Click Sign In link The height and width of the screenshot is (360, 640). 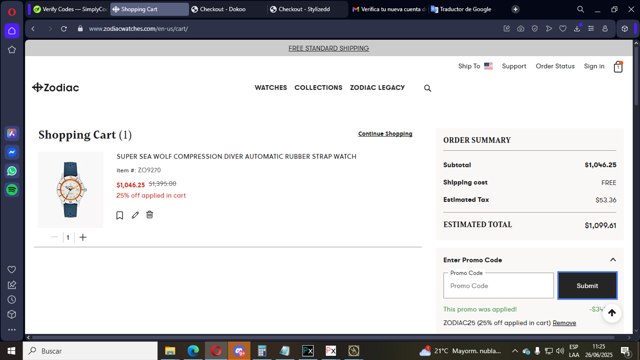click(x=594, y=66)
